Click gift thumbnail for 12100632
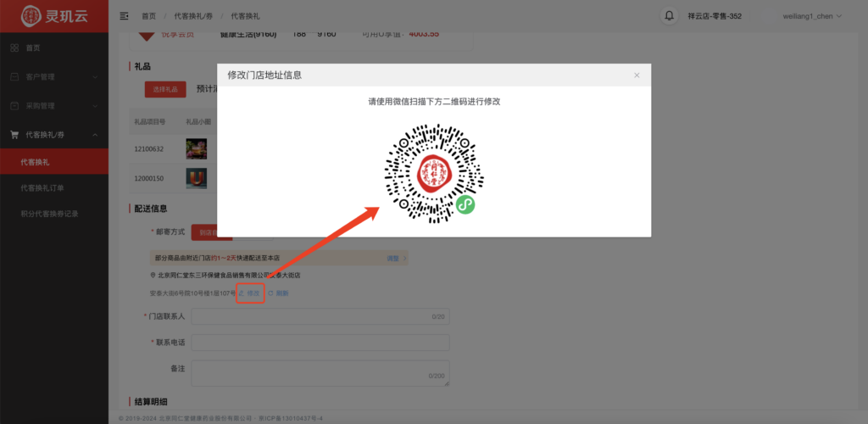The height and width of the screenshot is (424, 868). tap(196, 149)
